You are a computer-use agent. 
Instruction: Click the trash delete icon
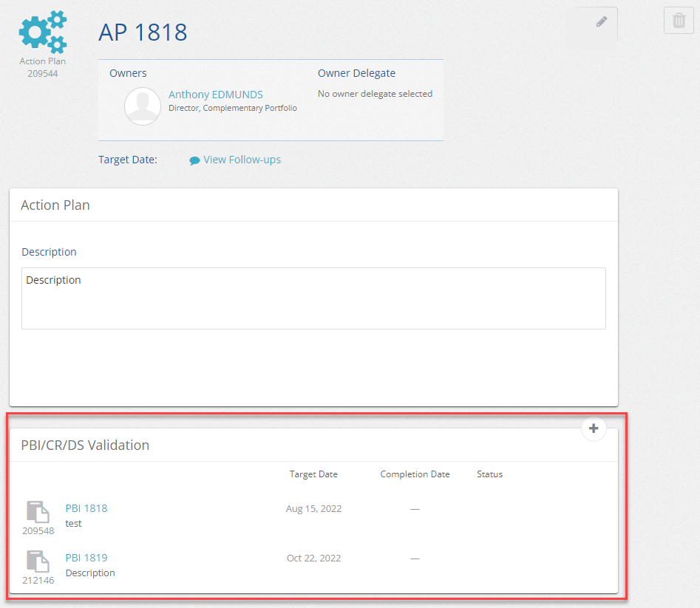tap(679, 21)
